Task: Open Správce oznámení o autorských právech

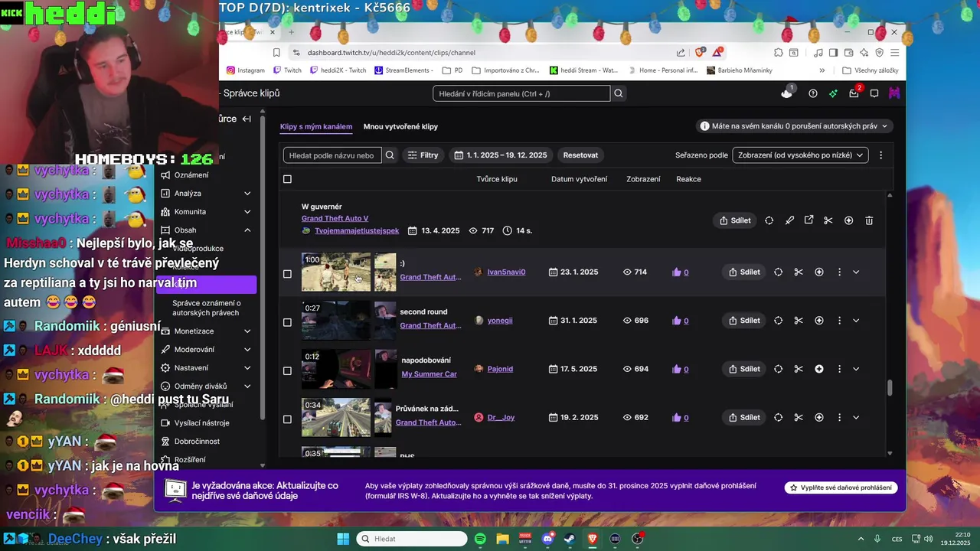Action: pos(207,308)
